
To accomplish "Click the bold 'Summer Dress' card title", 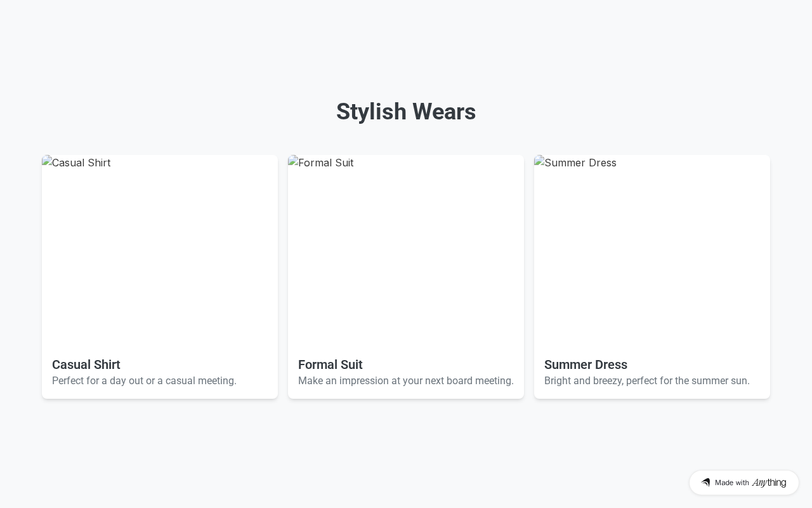I will [x=586, y=364].
